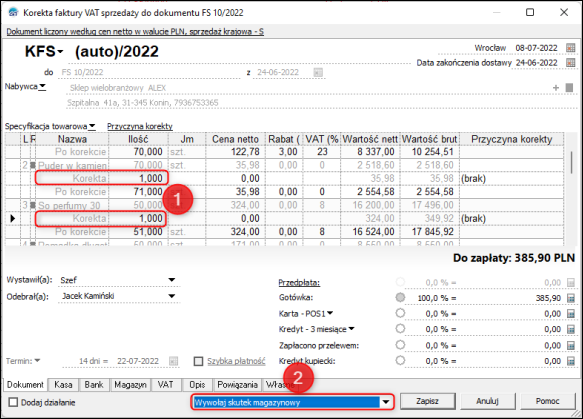Click calculator icon beside Kredyt kupiecki amount
The width and height of the screenshot is (583, 419).
(x=571, y=361)
